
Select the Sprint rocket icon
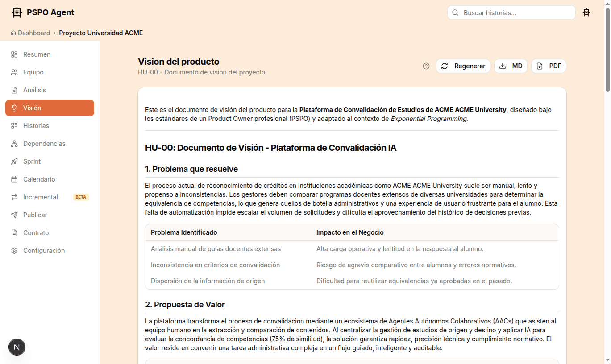(x=14, y=161)
